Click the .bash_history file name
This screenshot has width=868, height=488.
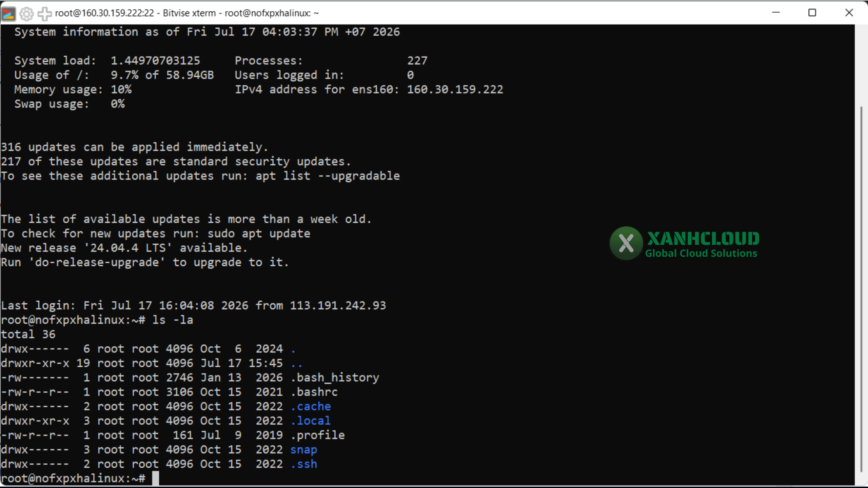click(x=335, y=378)
